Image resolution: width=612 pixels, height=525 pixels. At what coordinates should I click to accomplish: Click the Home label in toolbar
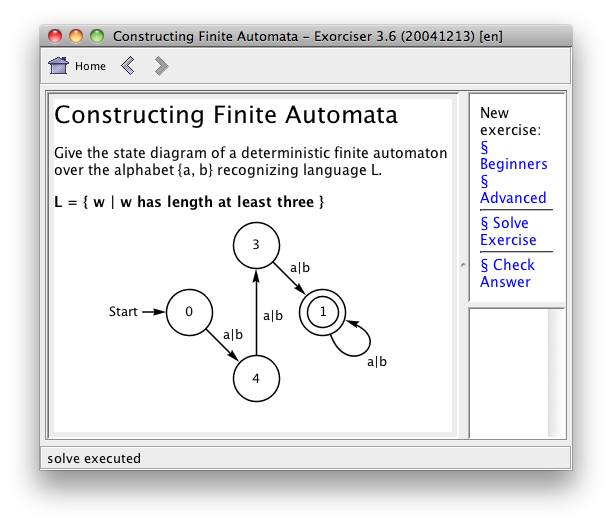point(90,66)
